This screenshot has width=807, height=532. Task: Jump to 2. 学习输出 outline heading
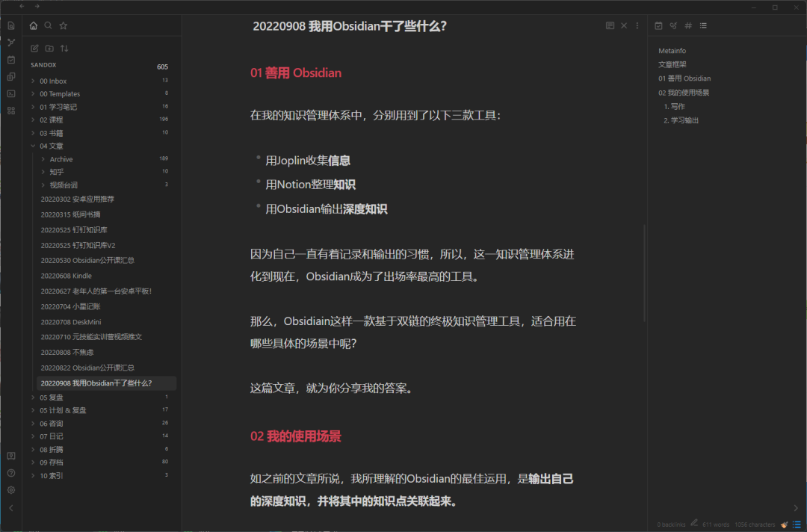pos(681,120)
